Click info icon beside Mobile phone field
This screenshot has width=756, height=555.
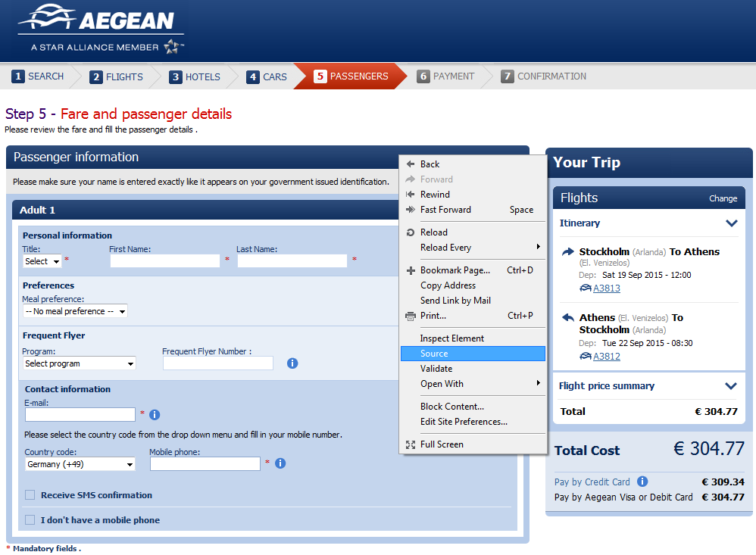pos(280,463)
